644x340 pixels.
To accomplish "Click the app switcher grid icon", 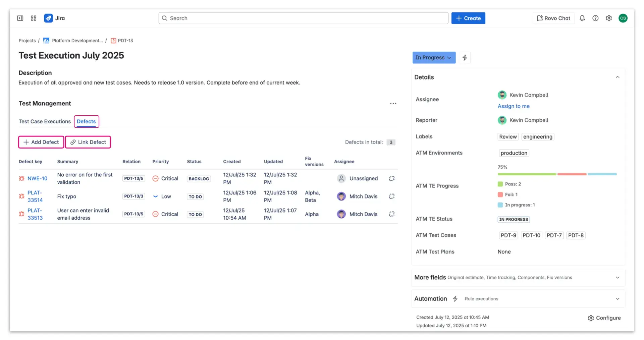I will [x=33, y=18].
